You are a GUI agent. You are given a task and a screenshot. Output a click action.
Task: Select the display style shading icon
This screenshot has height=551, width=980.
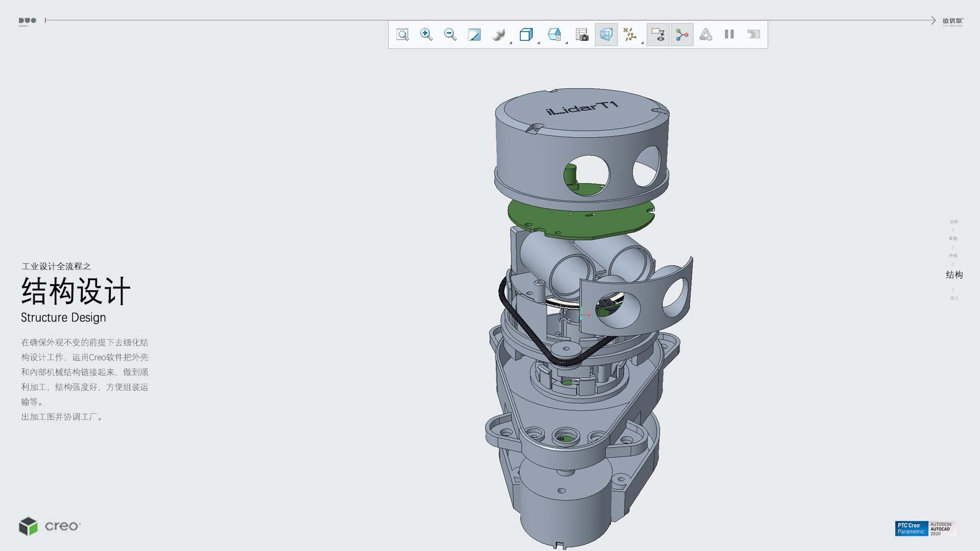pyautogui.click(x=498, y=35)
